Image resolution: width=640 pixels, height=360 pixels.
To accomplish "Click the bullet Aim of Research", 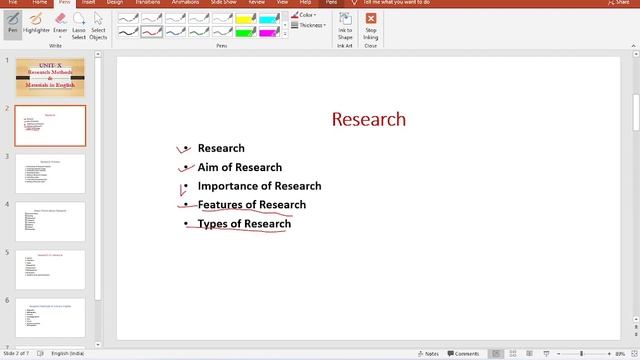I will pyautogui.click(x=240, y=167).
